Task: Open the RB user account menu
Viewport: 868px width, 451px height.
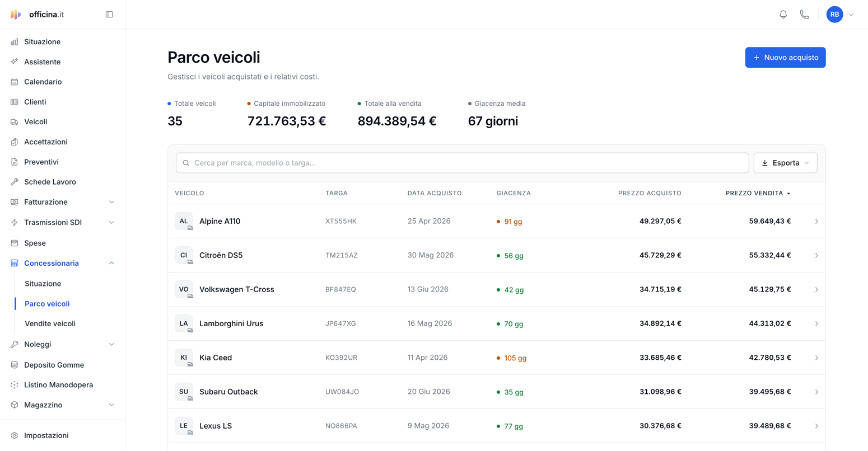Action: click(x=841, y=15)
